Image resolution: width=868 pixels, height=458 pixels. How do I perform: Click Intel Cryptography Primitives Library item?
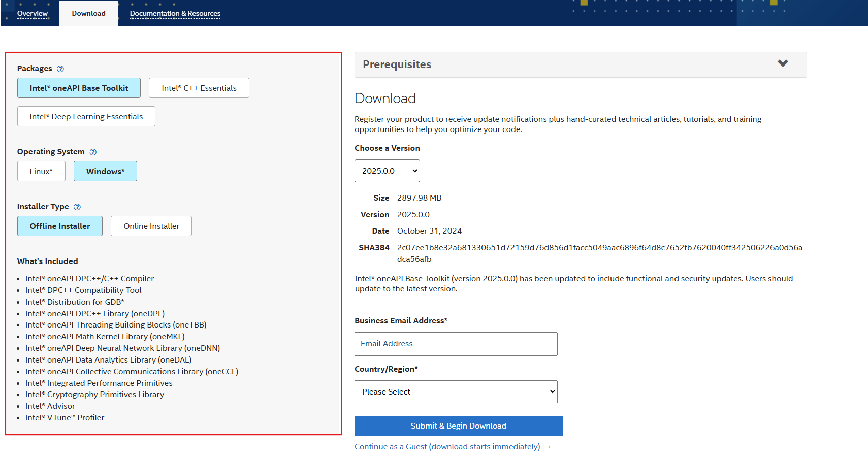click(x=94, y=395)
